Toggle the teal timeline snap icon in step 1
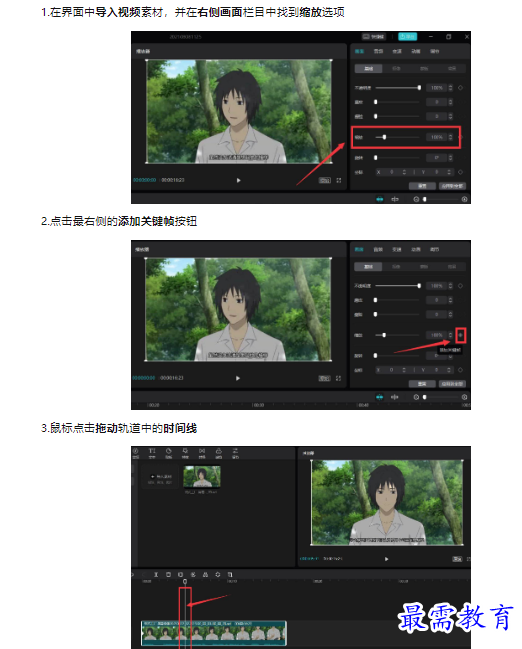The width and height of the screenshot is (522, 649). tap(380, 199)
